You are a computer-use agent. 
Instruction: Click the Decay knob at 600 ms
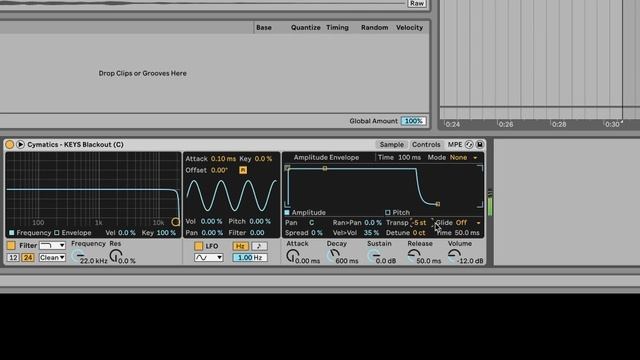coord(333,256)
